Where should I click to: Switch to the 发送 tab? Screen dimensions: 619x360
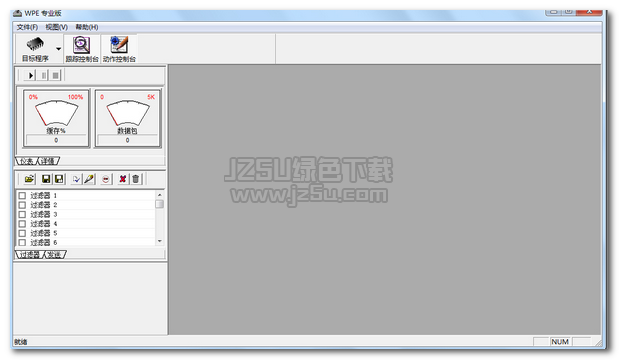coord(54,255)
